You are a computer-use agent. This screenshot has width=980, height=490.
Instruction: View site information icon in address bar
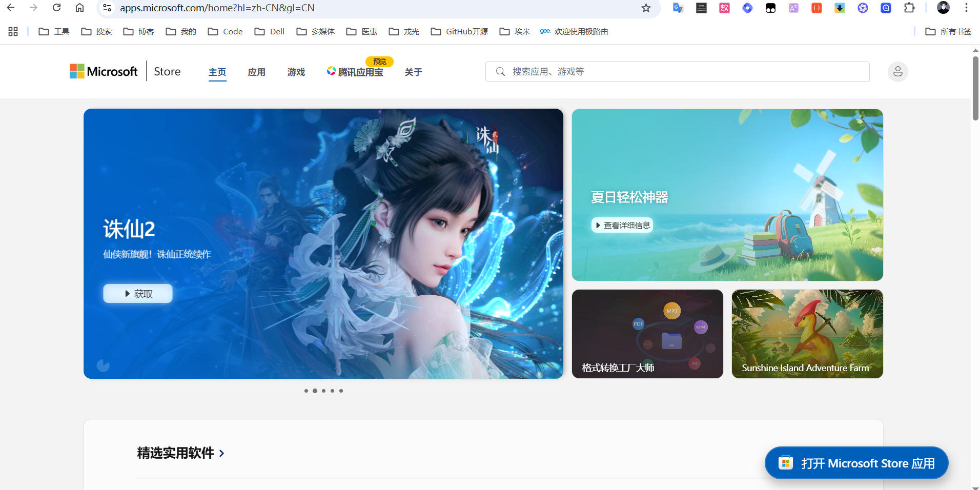[x=107, y=8]
